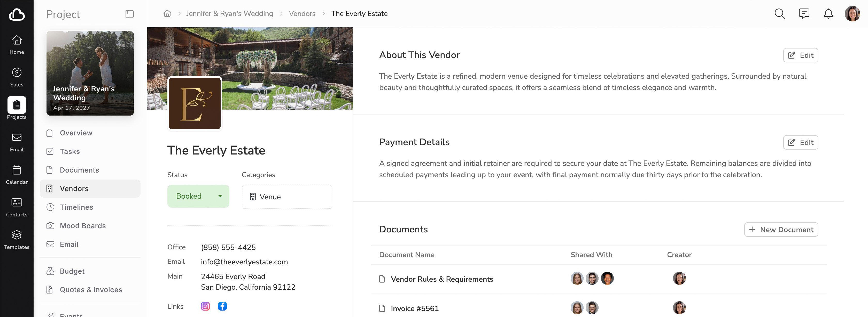Click The Everly Estate logo image
Viewport: 868px width, 317px height.
[195, 103]
